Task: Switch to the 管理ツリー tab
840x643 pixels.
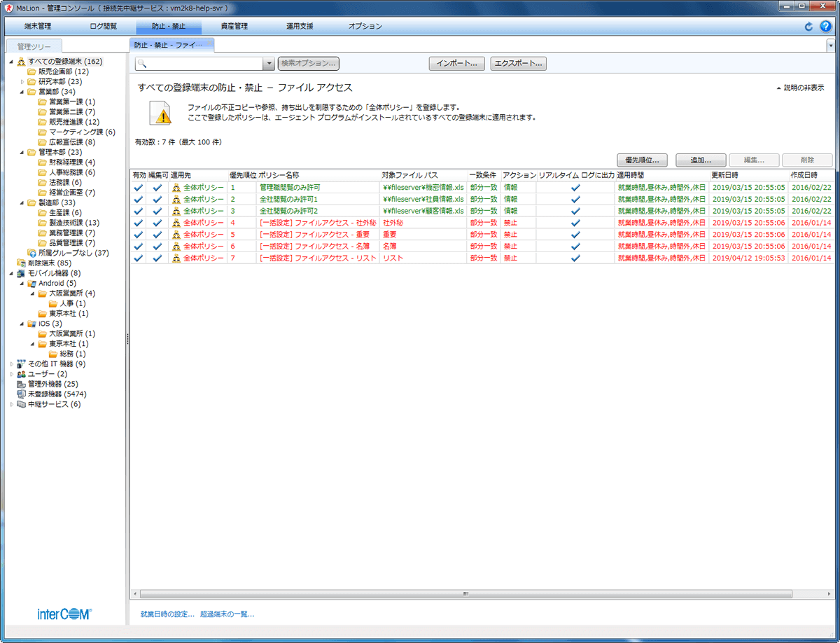Action: 33,46
